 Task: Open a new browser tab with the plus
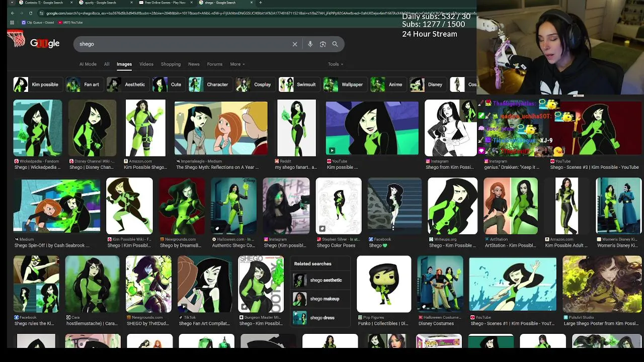coord(260,3)
